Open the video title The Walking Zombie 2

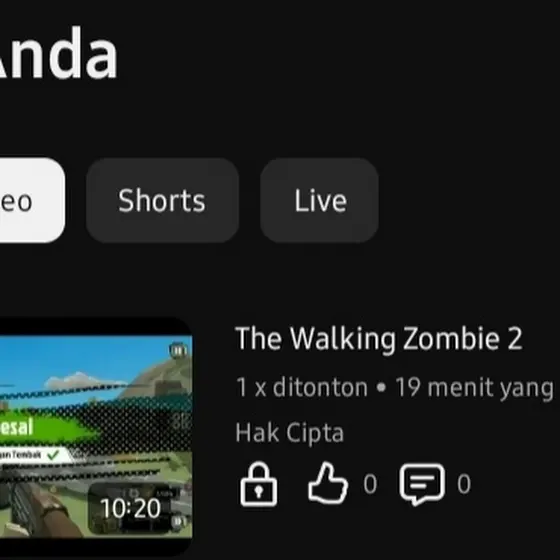(379, 338)
